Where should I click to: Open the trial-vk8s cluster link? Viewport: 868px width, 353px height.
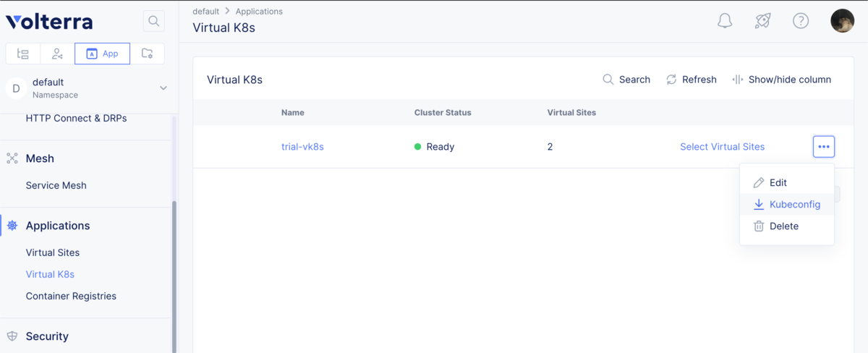pyautogui.click(x=302, y=147)
